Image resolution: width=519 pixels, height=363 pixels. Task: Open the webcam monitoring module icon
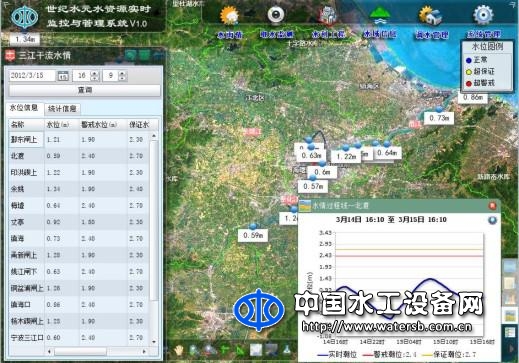[276, 15]
